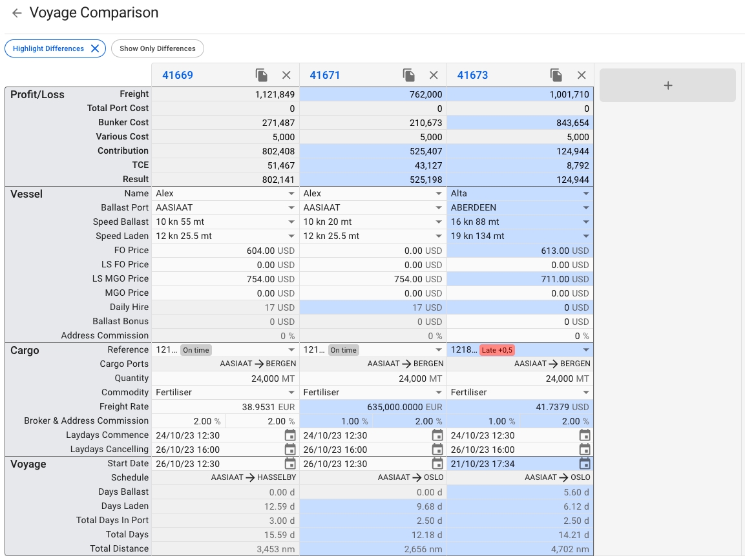Image resolution: width=745 pixels, height=560 pixels.
Task: Remove voyage 41671 column with X icon
Action: [x=434, y=75]
